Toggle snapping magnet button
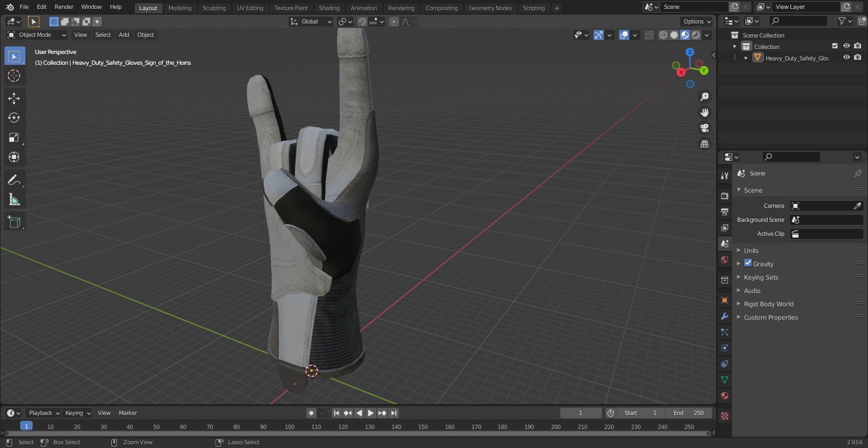Screen dimensions: 868x448 [362, 22]
